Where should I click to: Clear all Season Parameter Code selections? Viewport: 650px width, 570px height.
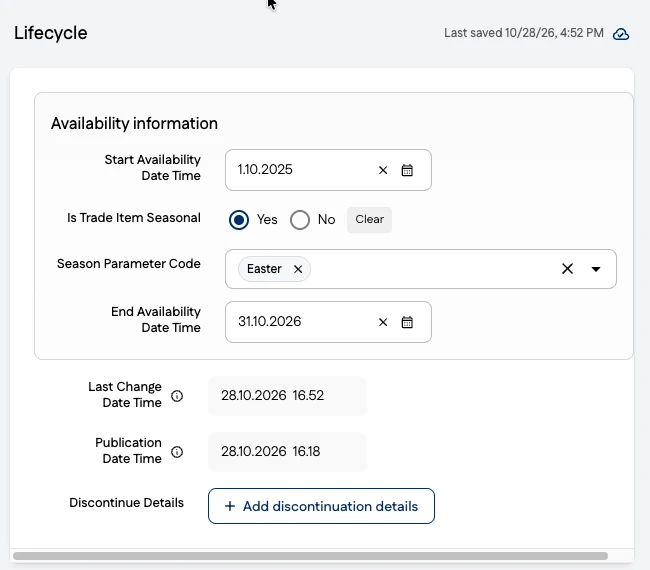click(x=567, y=269)
